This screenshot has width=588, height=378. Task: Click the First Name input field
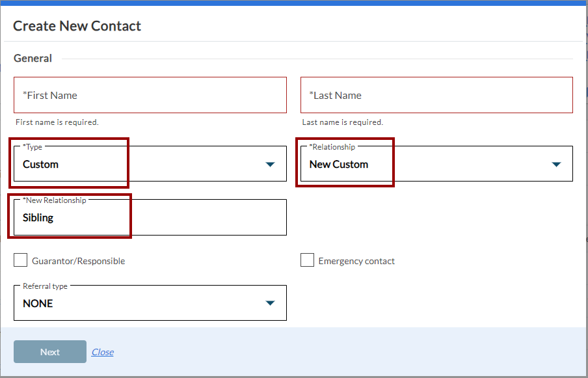coord(150,95)
